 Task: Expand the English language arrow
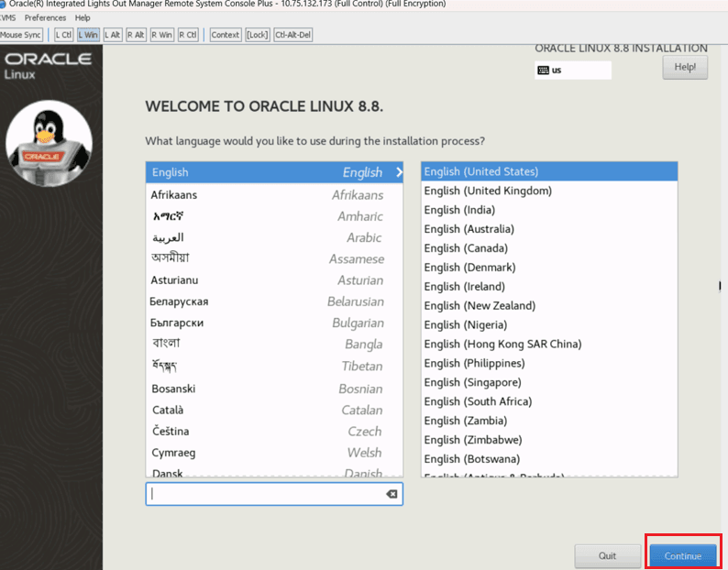point(399,172)
